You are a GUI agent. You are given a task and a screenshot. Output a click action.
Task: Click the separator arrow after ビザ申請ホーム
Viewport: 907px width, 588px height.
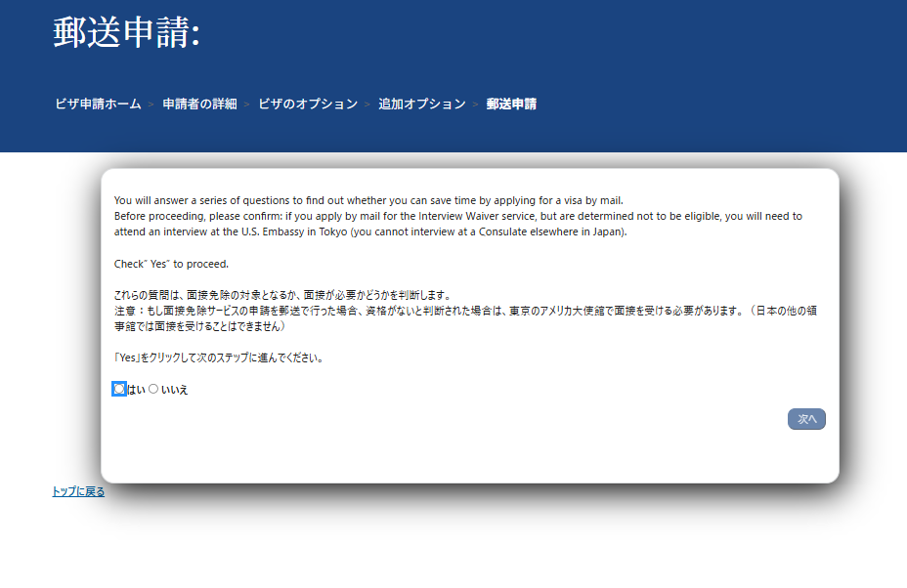(x=151, y=104)
